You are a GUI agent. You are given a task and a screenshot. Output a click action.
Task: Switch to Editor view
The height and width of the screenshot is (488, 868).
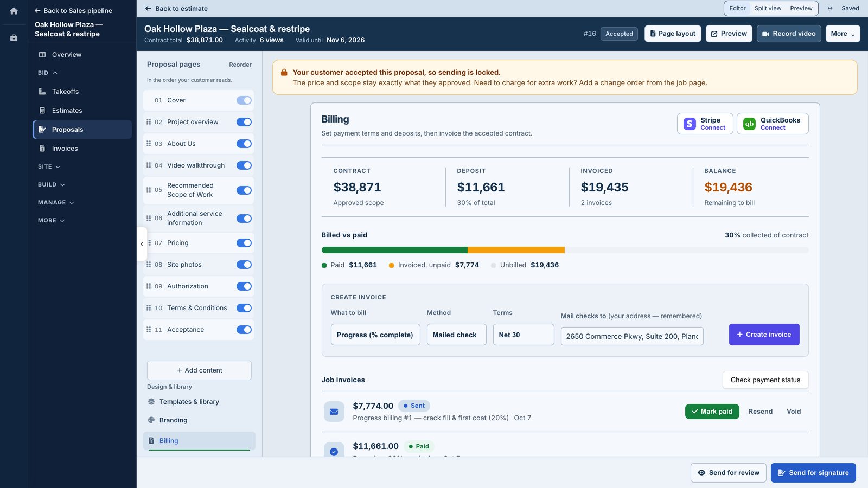pyautogui.click(x=737, y=8)
